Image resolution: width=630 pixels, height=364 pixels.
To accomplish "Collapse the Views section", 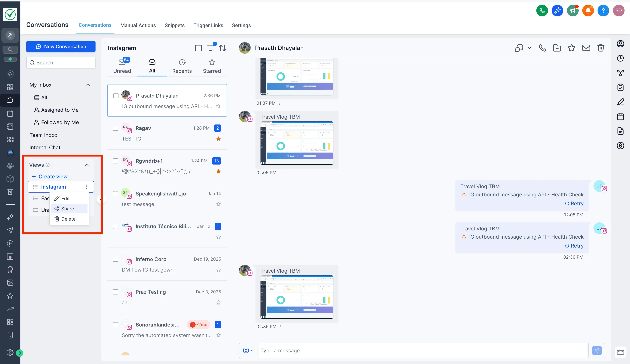I will point(87,165).
